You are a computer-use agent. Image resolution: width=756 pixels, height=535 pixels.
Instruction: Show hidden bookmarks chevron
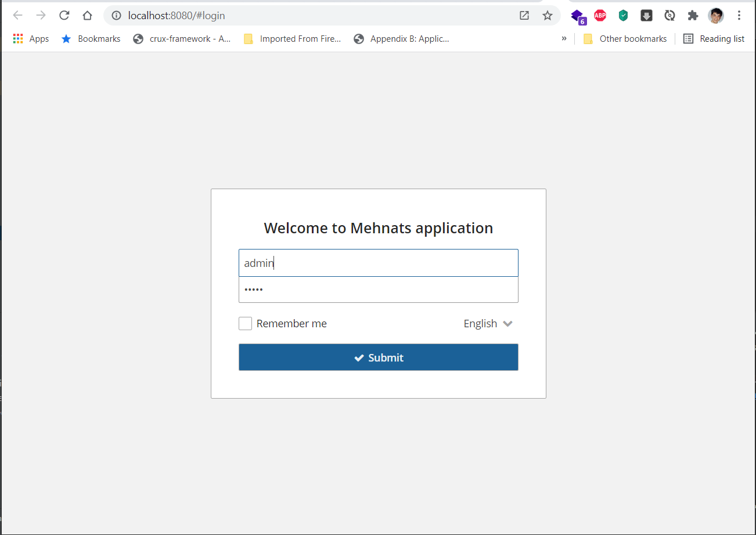564,38
